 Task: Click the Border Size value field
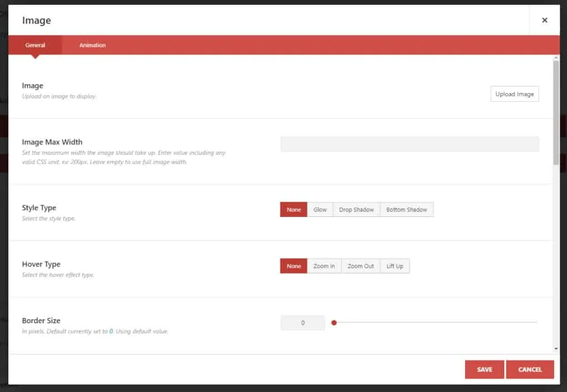pos(303,323)
